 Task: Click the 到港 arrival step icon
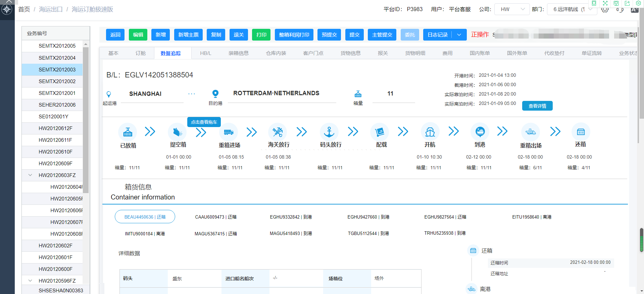(480, 132)
